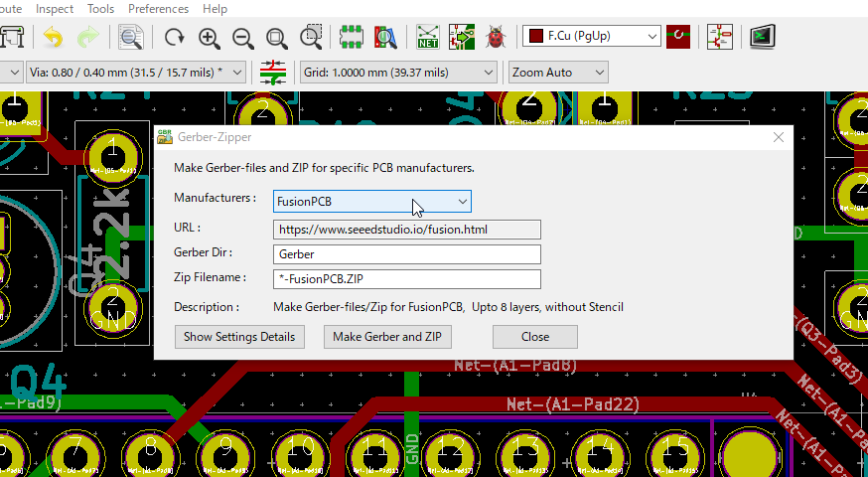This screenshot has height=477, width=868.
Task: Open the footprint editor icon
Action: [351, 37]
